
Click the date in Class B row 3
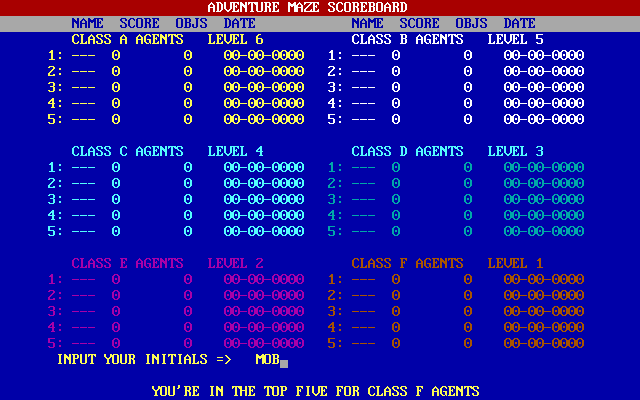pyautogui.click(x=544, y=87)
